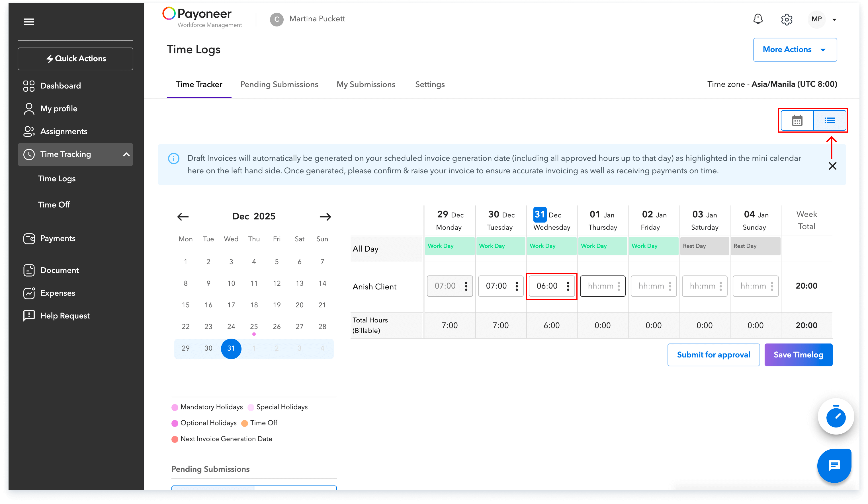Click the hamburger menu icon
Screen dimensions: 868x504
pos(29,22)
